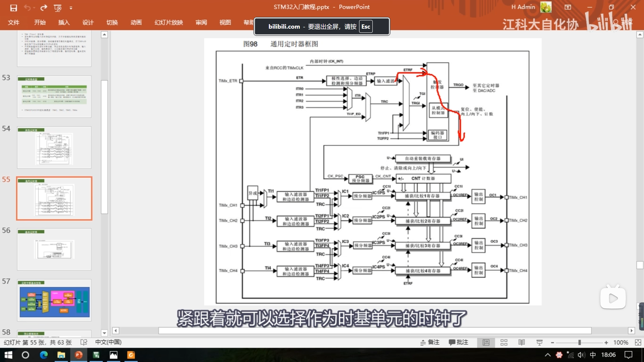Viewport: 644px width, 362px height.
Task: Expand hidden system tray icons chevron
Action: pyautogui.click(x=547, y=355)
